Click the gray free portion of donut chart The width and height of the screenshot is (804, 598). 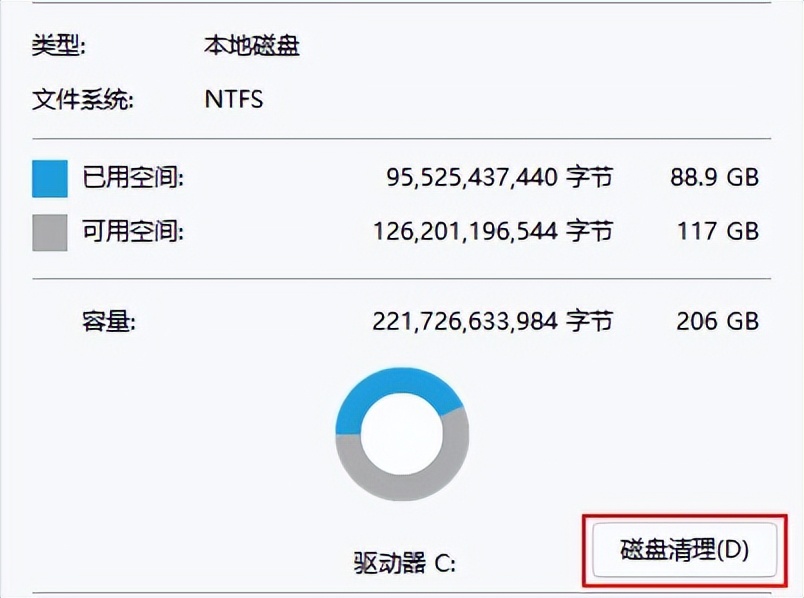(402, 486)
